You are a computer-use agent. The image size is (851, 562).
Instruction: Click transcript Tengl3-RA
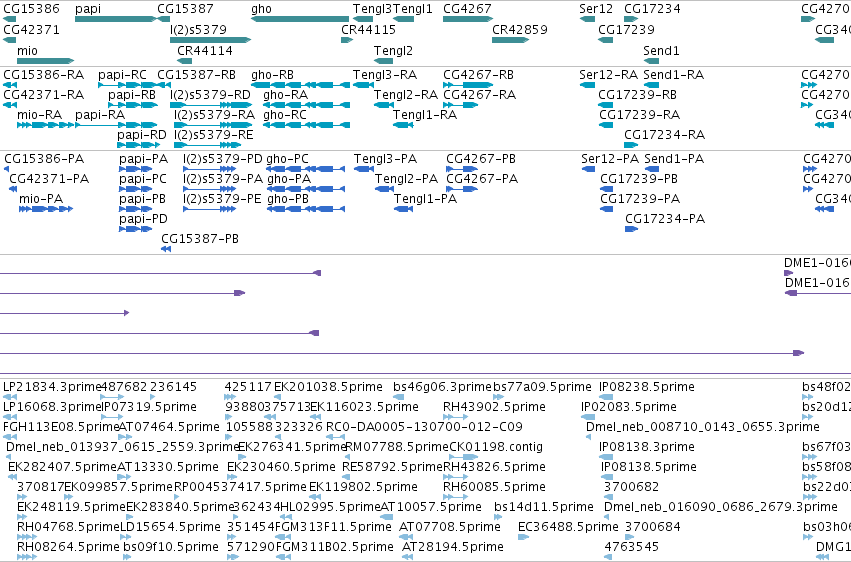pyautogui.click(x=363, y=85)
